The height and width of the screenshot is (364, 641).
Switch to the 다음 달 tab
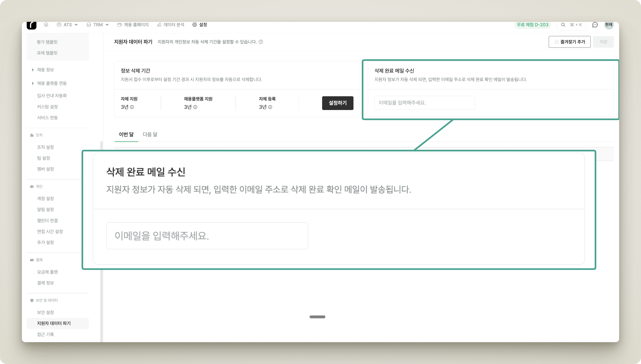coord(150,134)
